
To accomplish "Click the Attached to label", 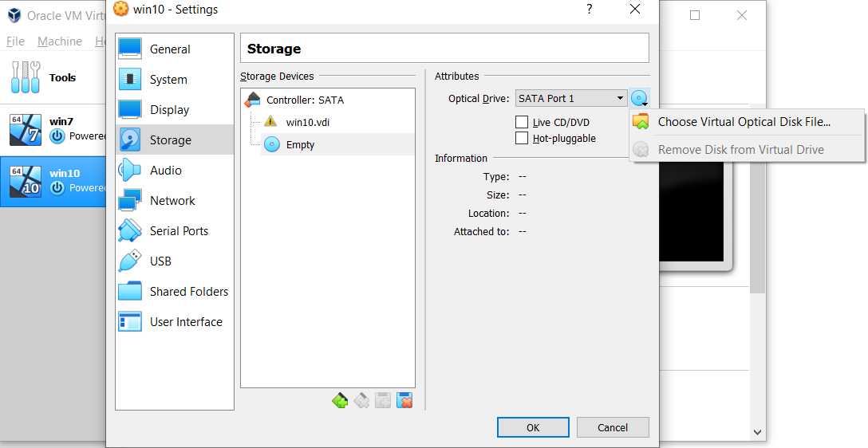I will coord(482,232).
